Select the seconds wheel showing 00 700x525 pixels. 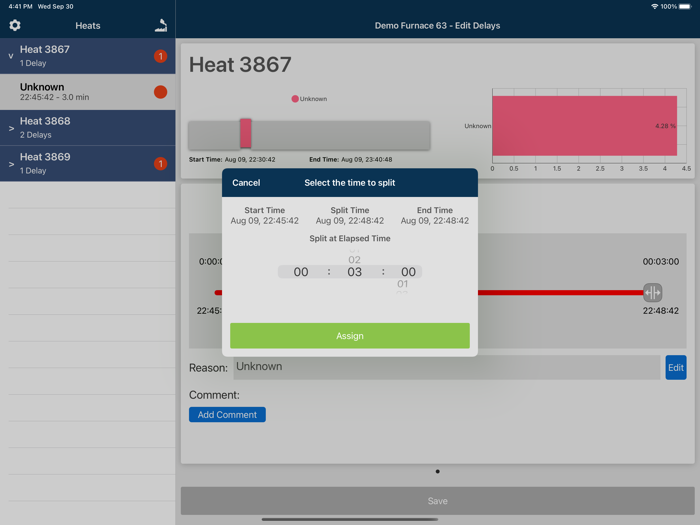tap(408, 272)
